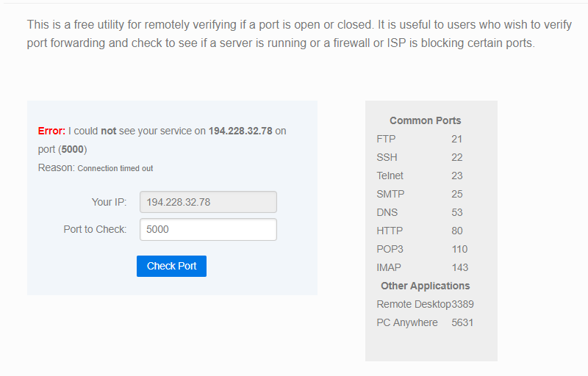The height and width of the screenshot is (376, 588).
Task: Click the red Error label
Action: coord(51,131)
